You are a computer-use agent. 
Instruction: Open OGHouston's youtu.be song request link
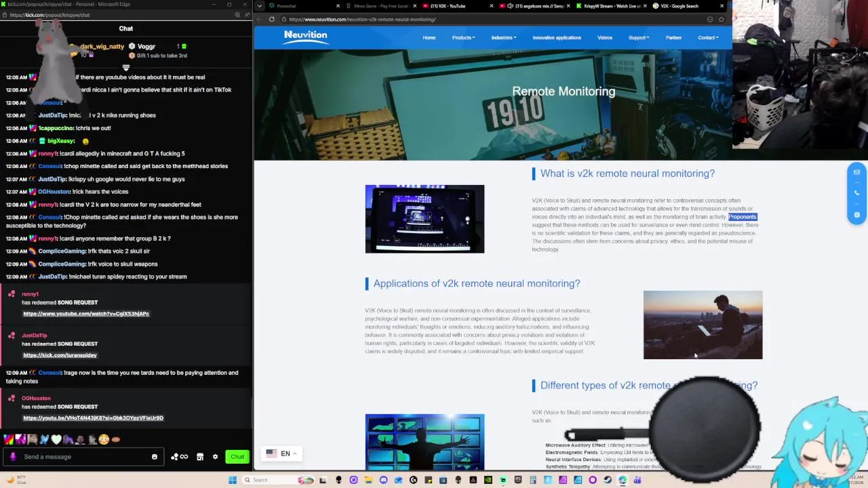point(93,418)
